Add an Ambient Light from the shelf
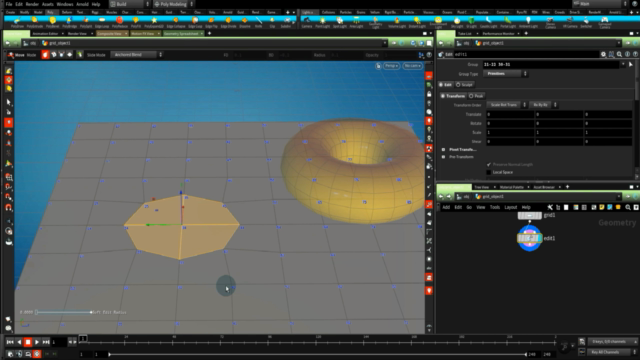 [x=528, y=22]
